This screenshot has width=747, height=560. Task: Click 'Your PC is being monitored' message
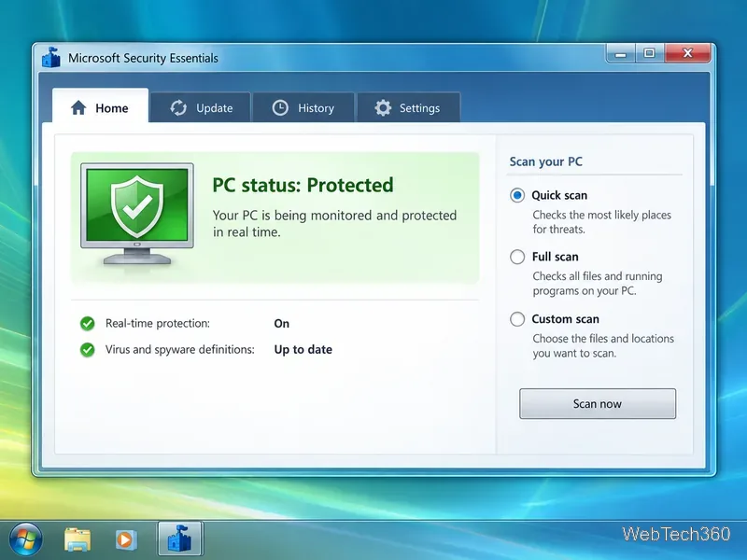click(334, 224)
